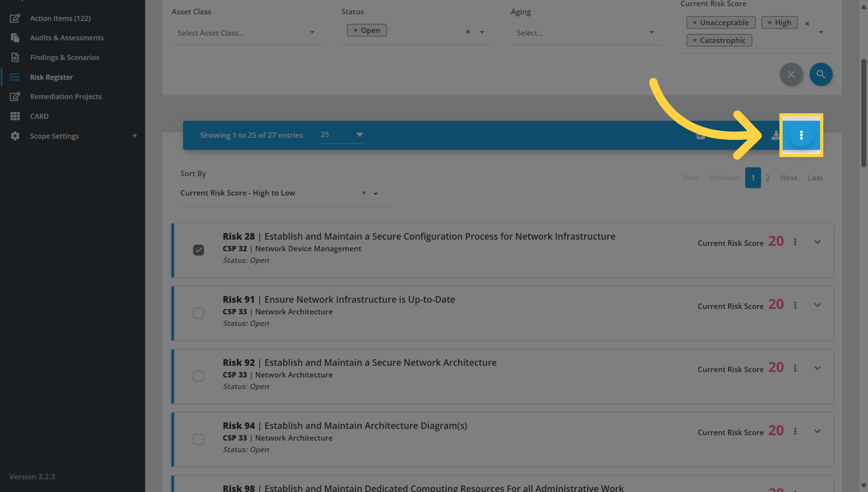This screenshot has height=492, width=868.
Task: Remove the Open status tag
Action: 355,30
